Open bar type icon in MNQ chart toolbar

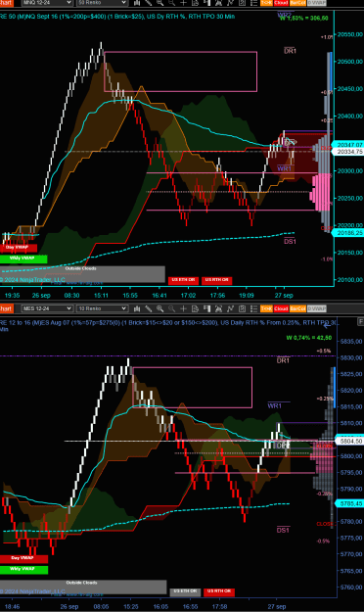137,3
